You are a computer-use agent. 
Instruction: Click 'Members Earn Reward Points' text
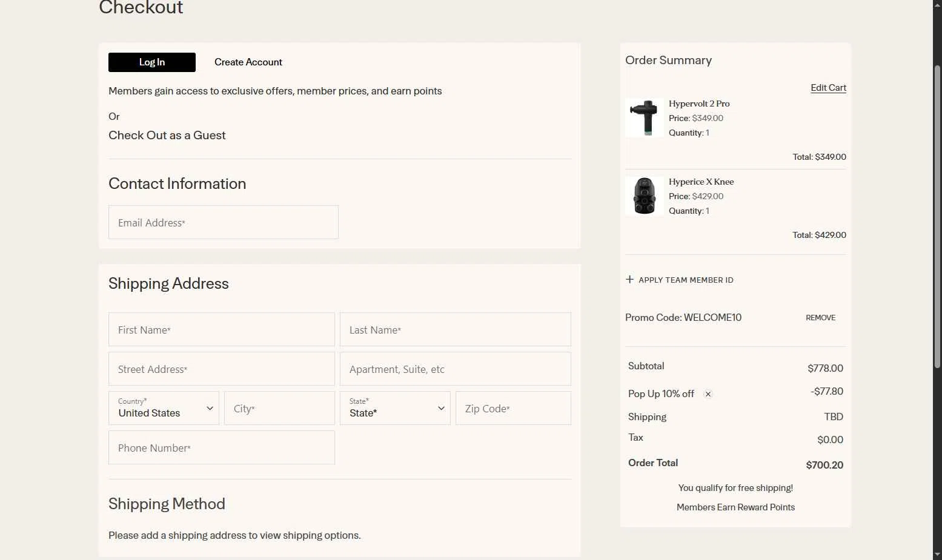click(x=735, y=507)
